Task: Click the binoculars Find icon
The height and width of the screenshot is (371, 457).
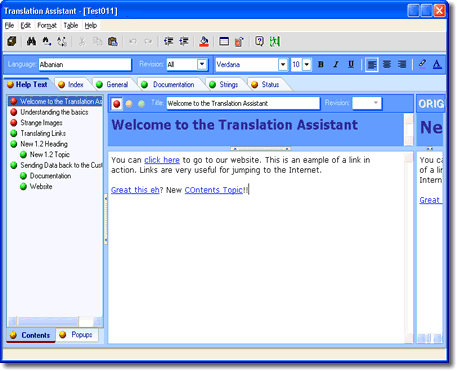Action: click(x=31, y=42)
